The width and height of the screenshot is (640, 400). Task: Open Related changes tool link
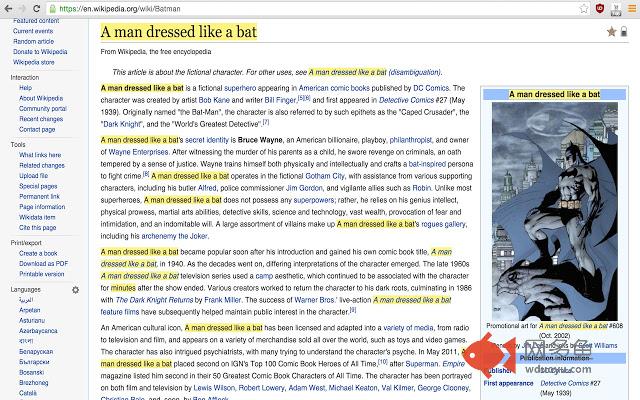pos(42,165)
